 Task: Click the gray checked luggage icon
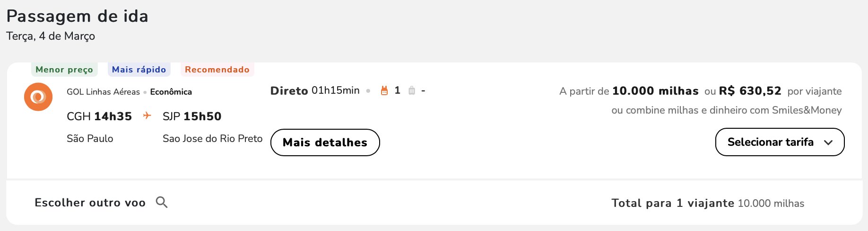pos(412,90)
